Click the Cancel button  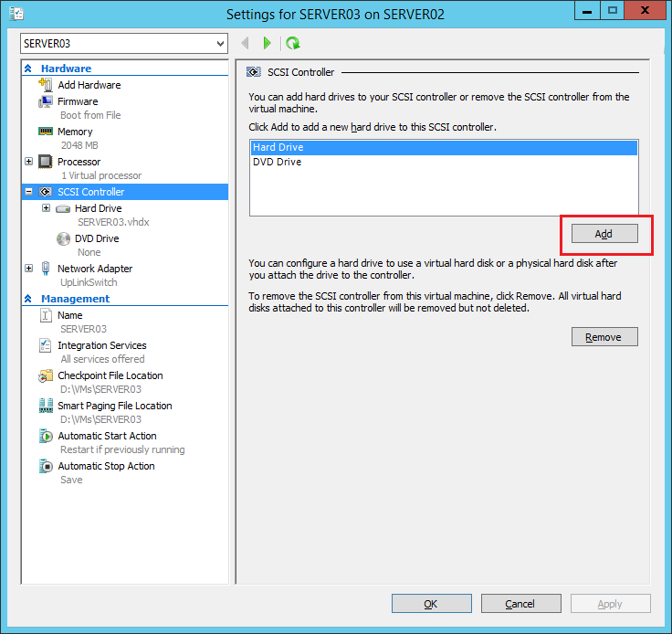520,604
